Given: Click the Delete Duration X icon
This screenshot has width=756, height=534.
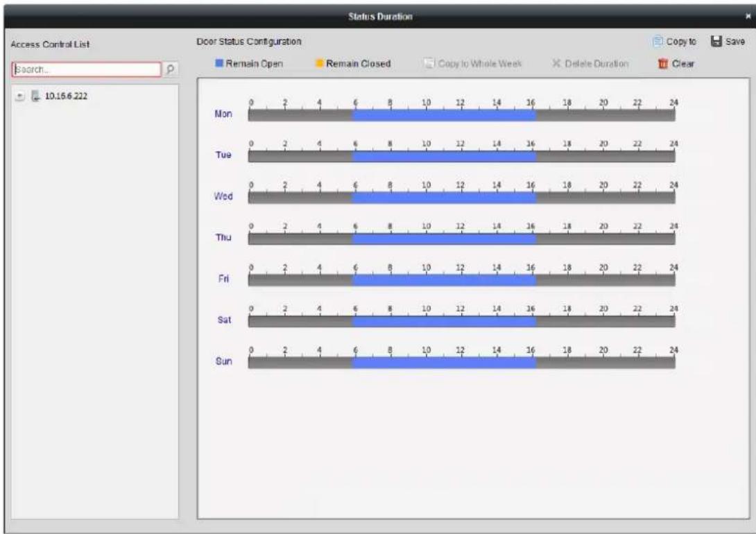Looking at the screenshot, I should click(556, 63).
